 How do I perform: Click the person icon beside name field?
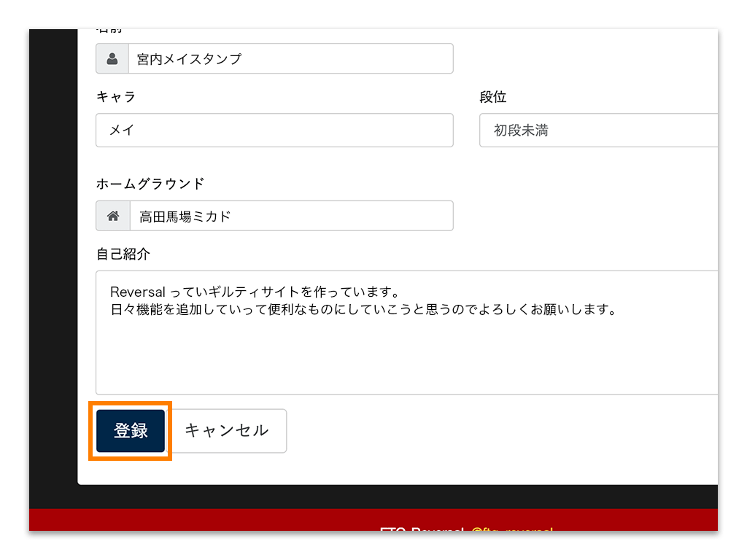pyautogui.click(x=112, y=58)
